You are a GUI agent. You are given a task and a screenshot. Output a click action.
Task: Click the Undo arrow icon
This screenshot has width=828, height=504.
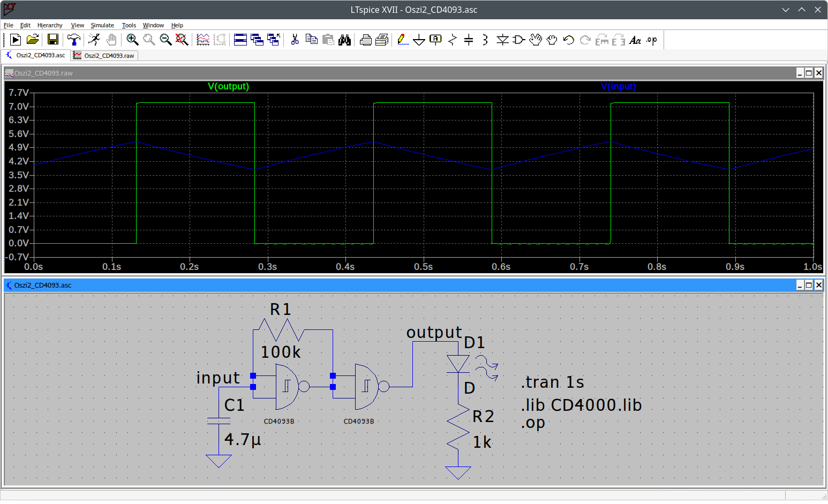click(x=568, y=40)
